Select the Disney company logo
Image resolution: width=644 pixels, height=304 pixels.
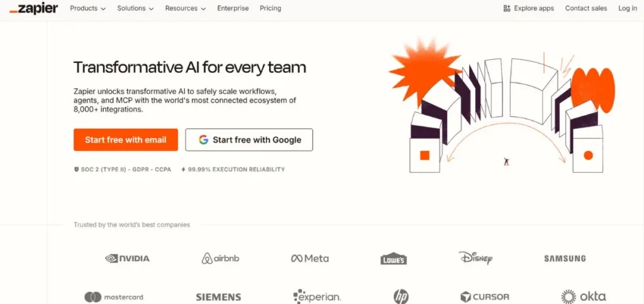tap(475, 258)
